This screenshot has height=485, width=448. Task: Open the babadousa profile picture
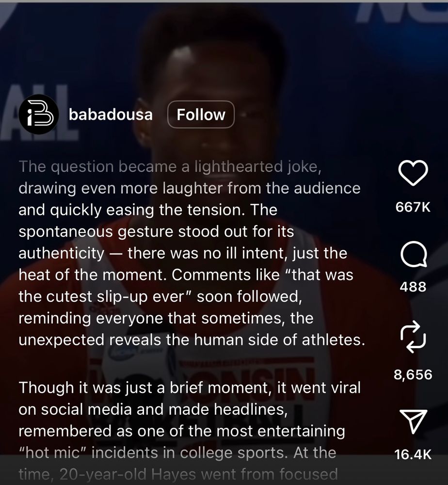coord(39,114)
